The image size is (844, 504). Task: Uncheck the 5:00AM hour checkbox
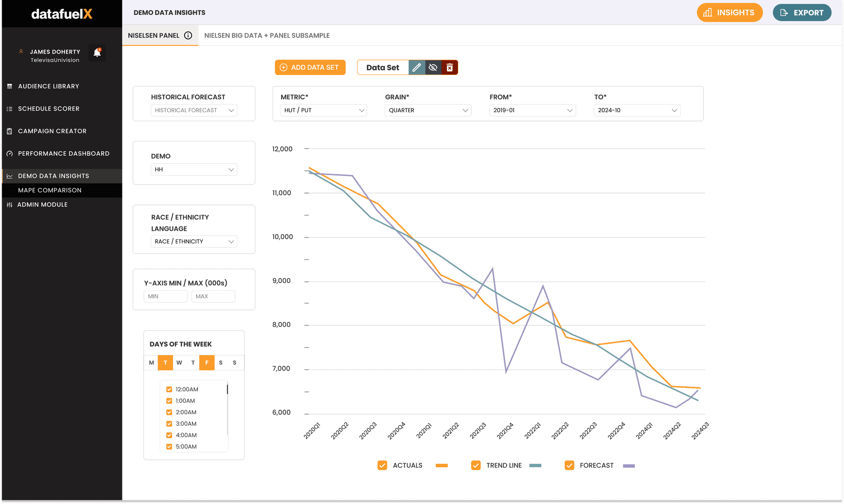click(169, 446)
